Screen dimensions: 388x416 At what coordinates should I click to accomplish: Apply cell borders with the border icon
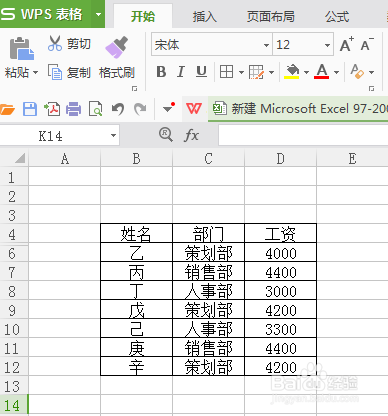[227, 72]
